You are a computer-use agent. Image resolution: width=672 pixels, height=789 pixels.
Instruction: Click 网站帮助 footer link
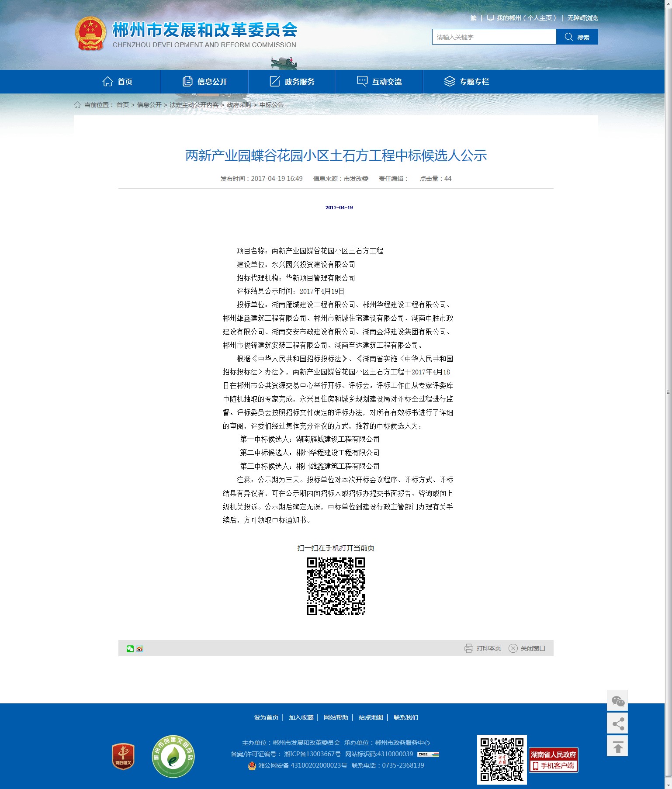[336, 717]
